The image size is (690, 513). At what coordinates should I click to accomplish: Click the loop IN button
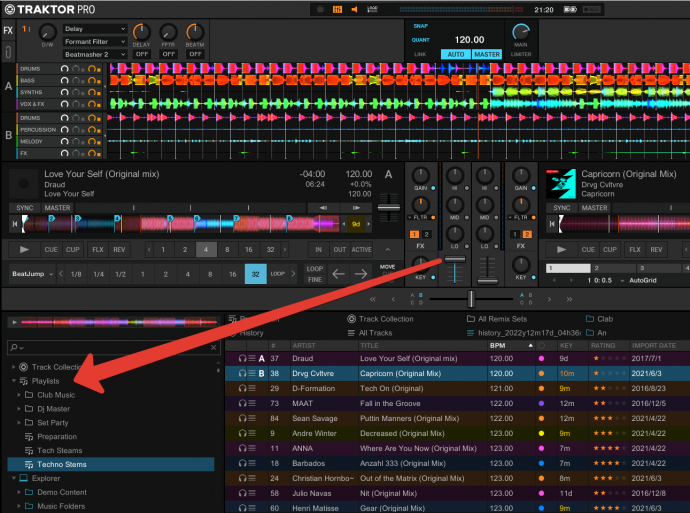pyautogui.click(x=318, y=249)
